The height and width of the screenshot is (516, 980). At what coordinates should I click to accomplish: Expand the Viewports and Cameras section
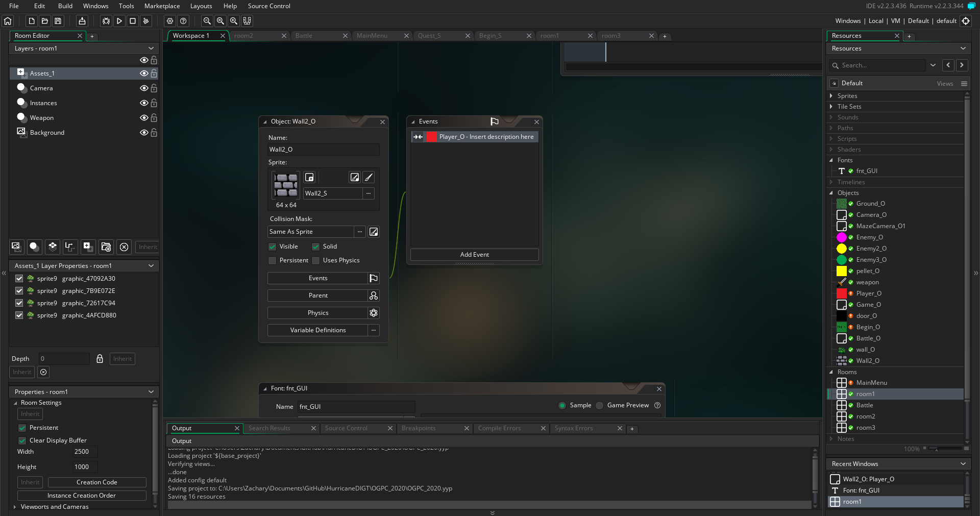tap(15, 507)
